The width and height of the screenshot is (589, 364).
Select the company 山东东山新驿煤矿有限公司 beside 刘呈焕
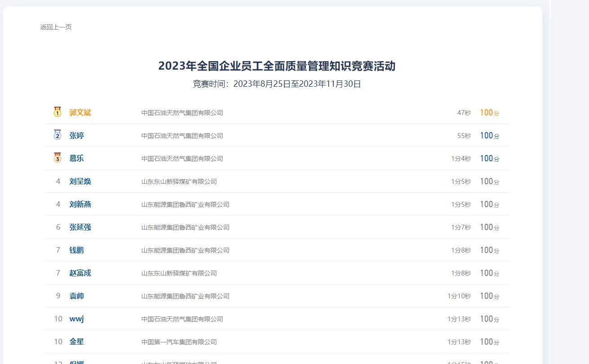click(x=179, y=182)
